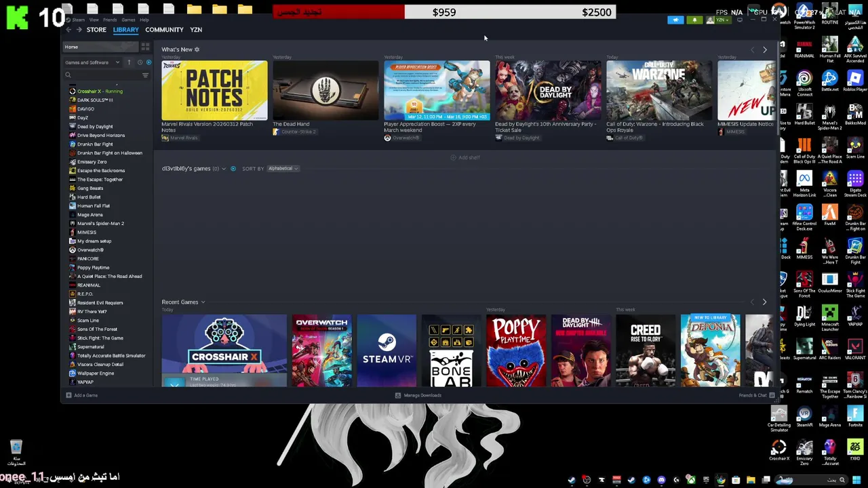Image resolution: width=868 pixels, height=488 pixels.
Task: Open Crosshair X recent game tile
Action: (x=224, y=350)
